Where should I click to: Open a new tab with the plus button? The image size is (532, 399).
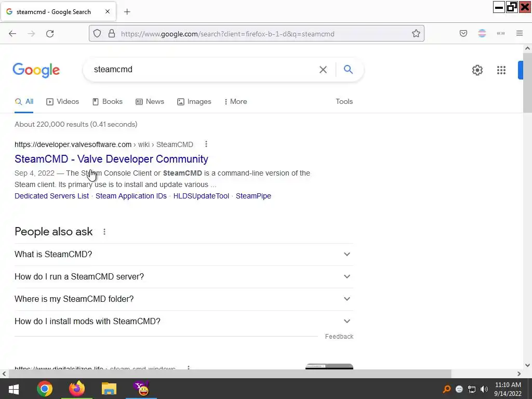[127, 12]
